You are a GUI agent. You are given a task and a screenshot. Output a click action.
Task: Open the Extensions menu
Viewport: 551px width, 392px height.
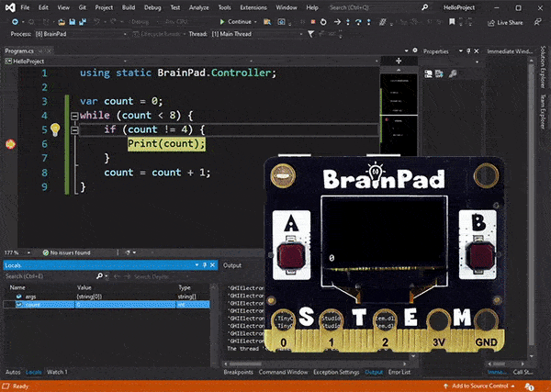pyautogui.click(x=253, y=7)
